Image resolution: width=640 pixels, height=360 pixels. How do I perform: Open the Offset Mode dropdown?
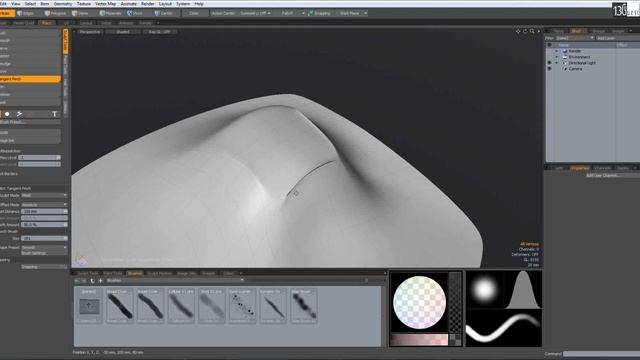click(x=44, y=204)
